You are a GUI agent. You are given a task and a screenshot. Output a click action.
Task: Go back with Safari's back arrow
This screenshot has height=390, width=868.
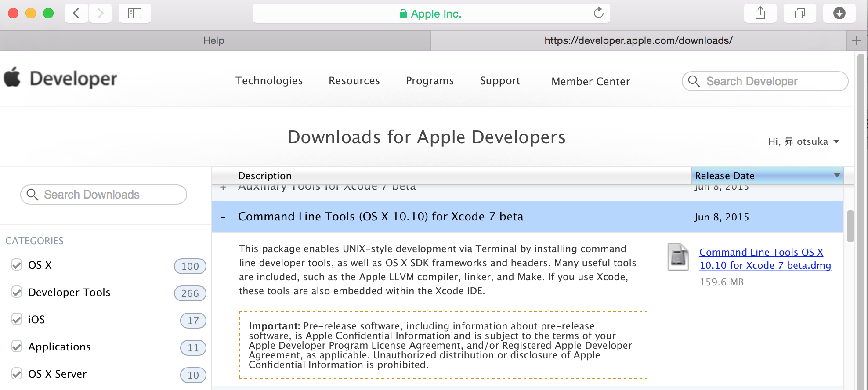pos(76,13)
